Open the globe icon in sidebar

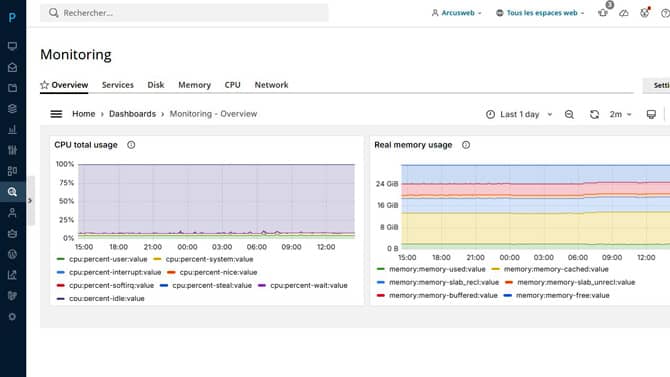[12, 254]
